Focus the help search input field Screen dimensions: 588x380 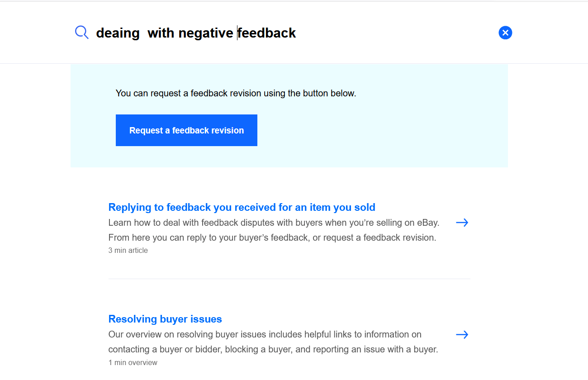tap(294, 33)
